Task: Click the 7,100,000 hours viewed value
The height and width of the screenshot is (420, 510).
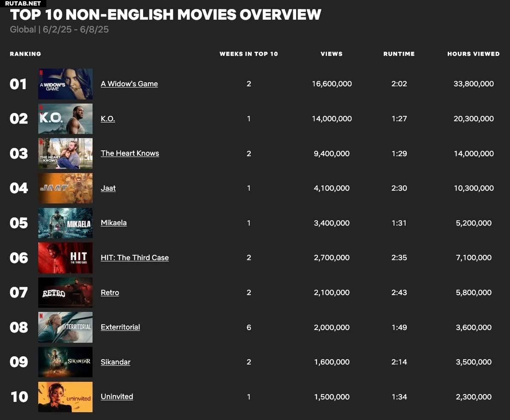Action: pos(474,257)
